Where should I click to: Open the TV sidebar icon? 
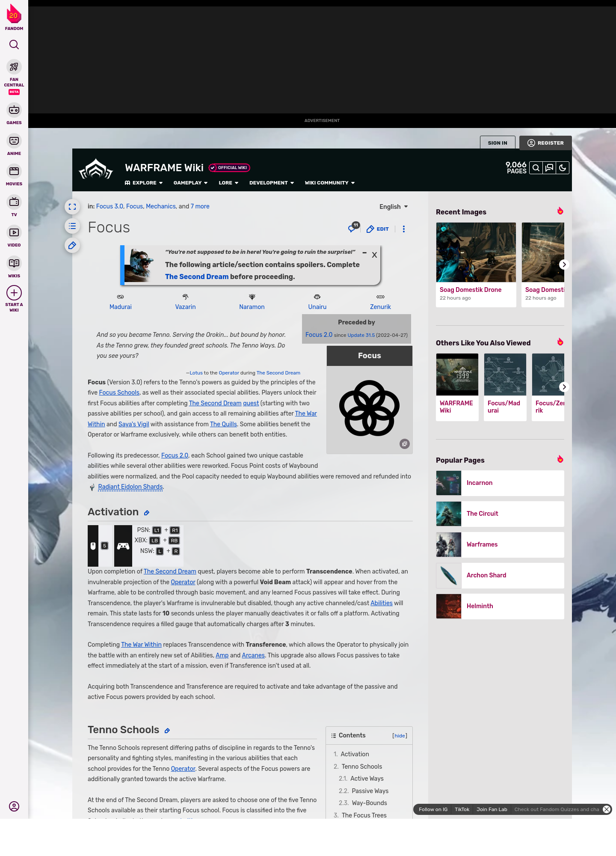pos(14,202)
